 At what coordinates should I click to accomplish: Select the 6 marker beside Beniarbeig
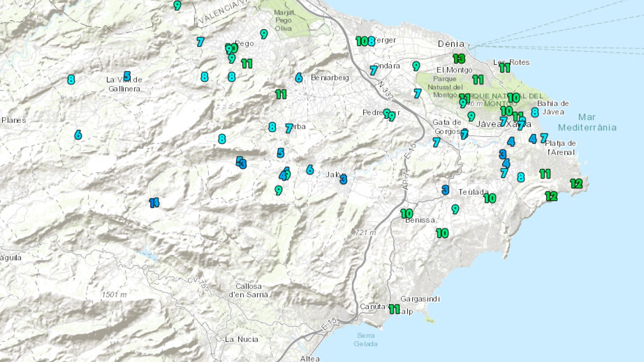click(x=299, y=78)
